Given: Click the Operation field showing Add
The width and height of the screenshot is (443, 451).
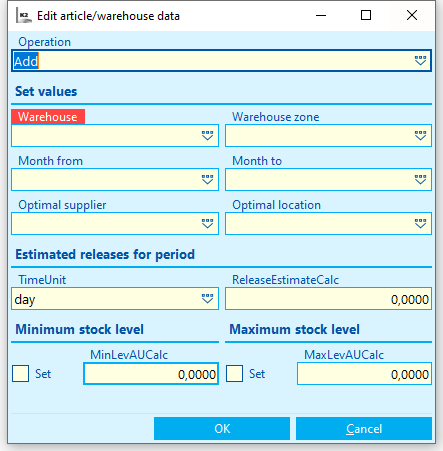Looking at the screenshot, I should point(221,61).
